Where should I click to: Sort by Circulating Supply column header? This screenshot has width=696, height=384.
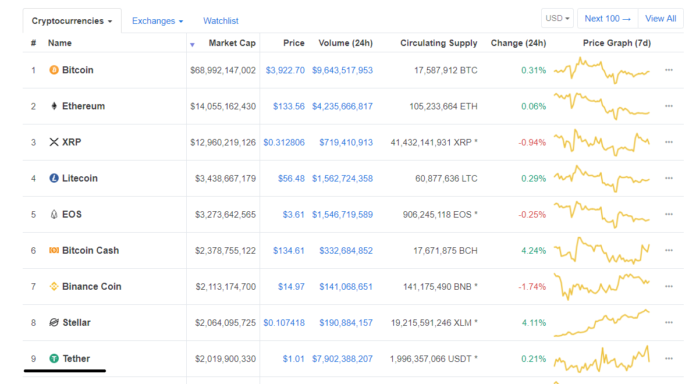(x=439, y=43)
